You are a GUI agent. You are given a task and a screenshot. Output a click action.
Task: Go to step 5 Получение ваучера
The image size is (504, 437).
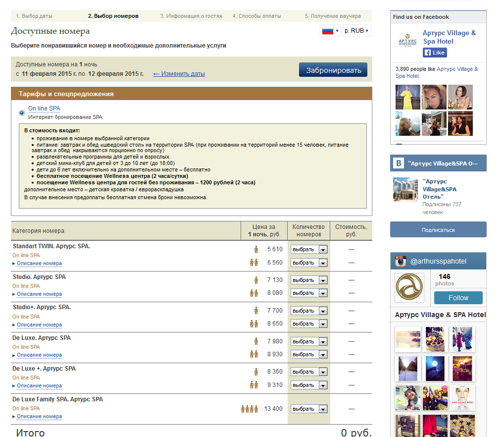pyautogui.click(x=333, y=16)
